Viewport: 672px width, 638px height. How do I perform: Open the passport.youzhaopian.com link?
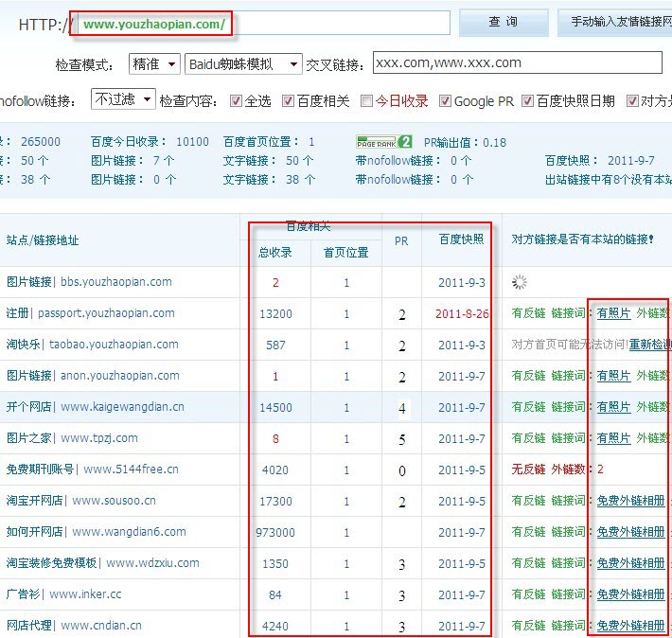coord(106,313)
